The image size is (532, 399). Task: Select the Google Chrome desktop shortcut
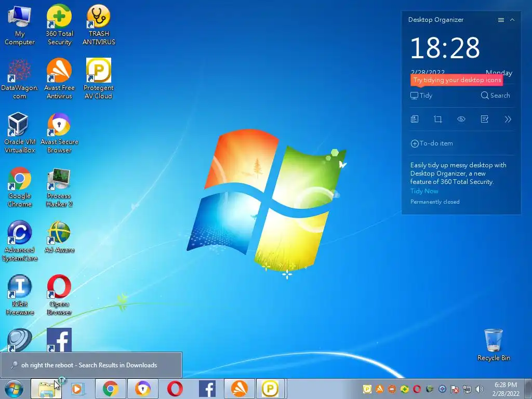[20, 187]
